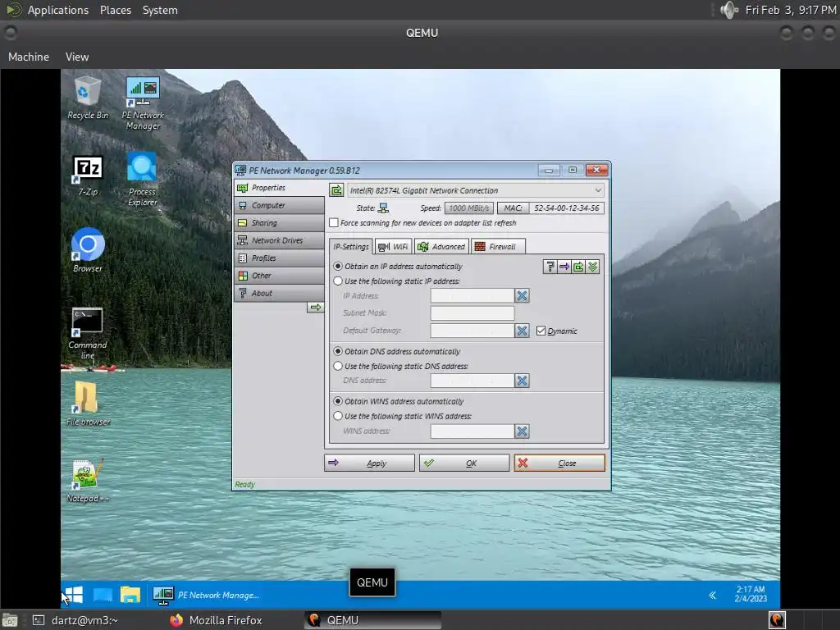This screenshot has width=840, height=630.
Task: Click the green double-chevron down icon
Action: pos(592,267)
